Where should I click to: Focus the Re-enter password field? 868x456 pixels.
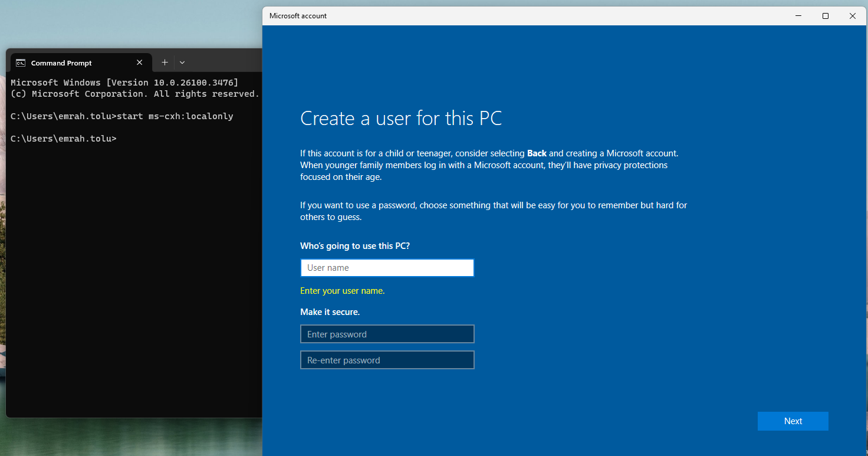pos(387,360)
